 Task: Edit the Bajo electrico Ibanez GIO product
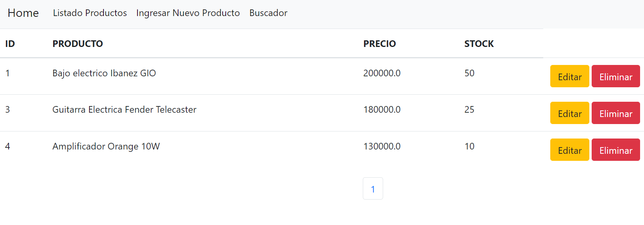(x=569, y=76)
